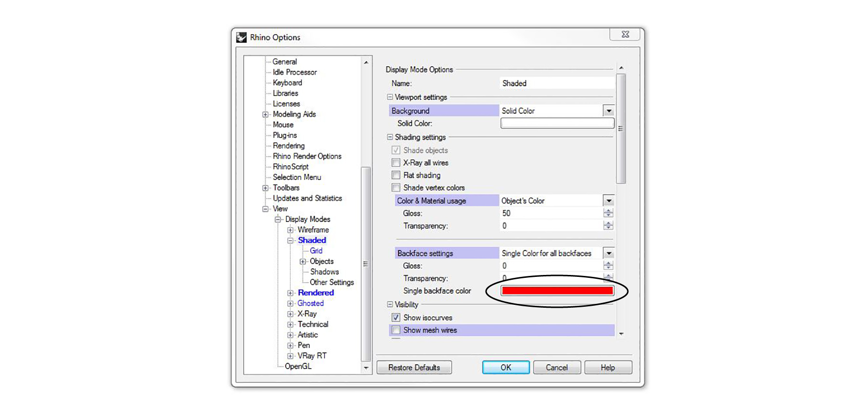The width and height of the screenshot is (868, 410).
Task: Expand the X-Ray display mode node
Action: coord(290,314)
